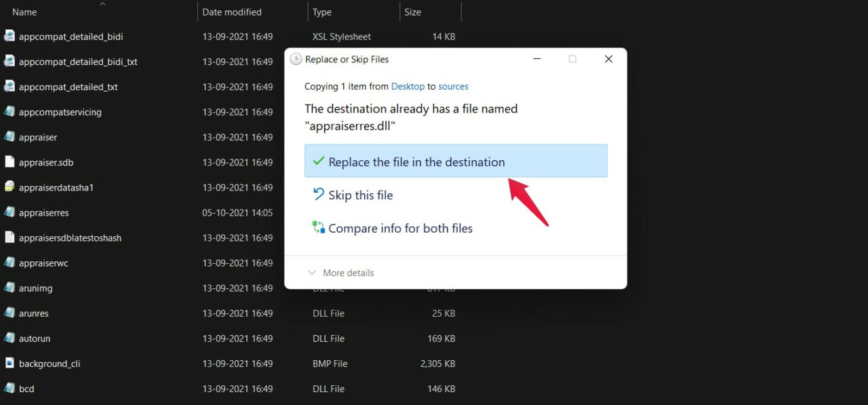Click the autorun DLL file icon
868x405 pixels.
point(9,338)
